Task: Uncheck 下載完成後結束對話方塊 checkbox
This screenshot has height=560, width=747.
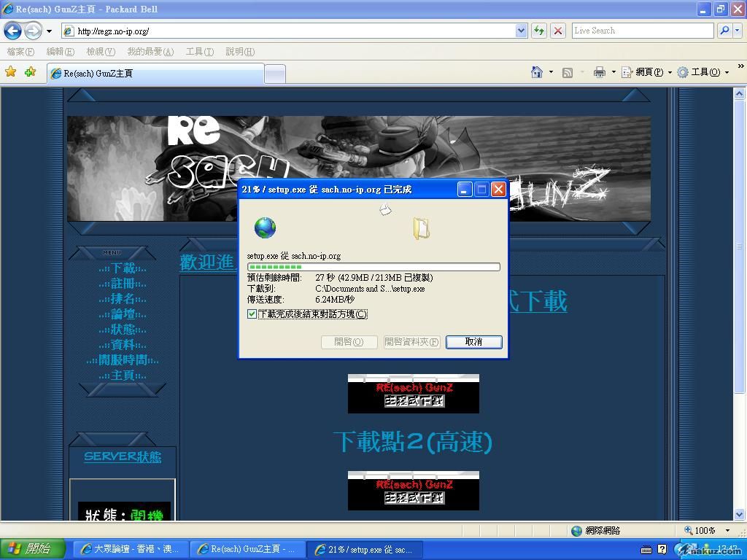Action: [x=252, y=314]
